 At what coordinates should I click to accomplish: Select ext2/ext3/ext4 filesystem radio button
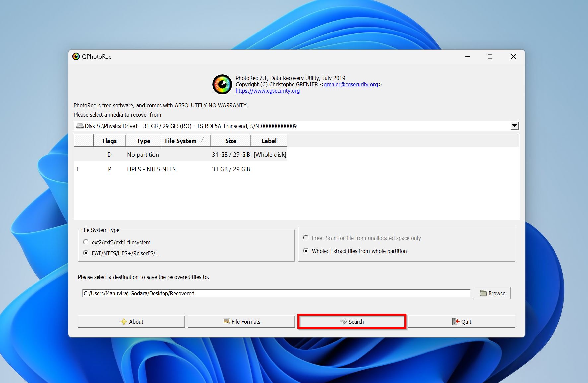pyautogui.click(x=86, y=242)
